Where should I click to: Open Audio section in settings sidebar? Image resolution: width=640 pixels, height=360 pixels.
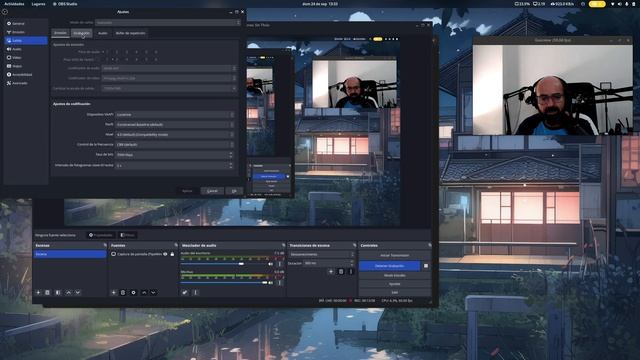point(25,49)
